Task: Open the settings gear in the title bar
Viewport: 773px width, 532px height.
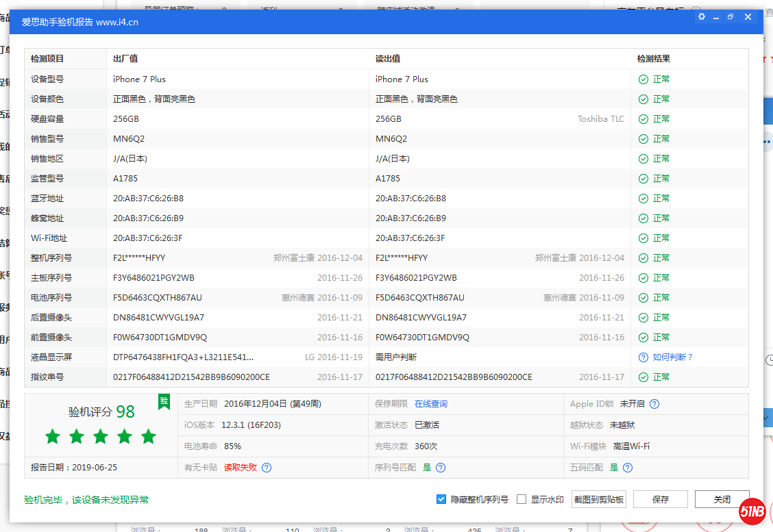Action: tap(700, 16)
